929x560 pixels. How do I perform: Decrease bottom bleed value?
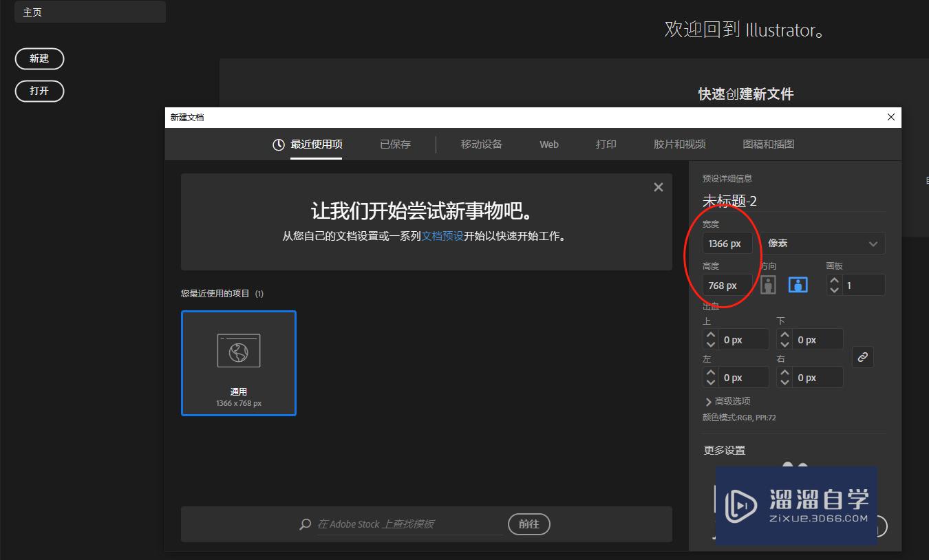click(x=784, y=344)
